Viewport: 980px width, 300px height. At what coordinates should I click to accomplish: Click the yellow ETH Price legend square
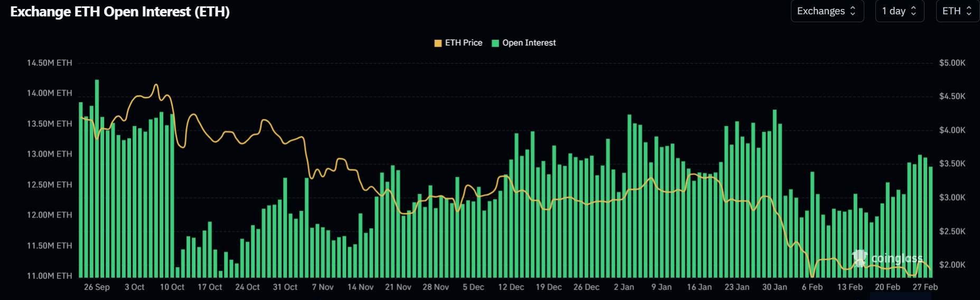click(438, 43)
